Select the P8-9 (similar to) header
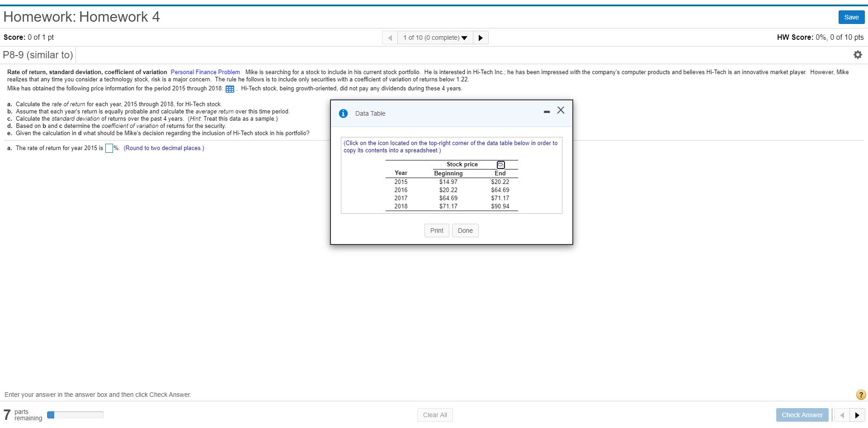Screen dimensions: 868x428 (38, 55)
